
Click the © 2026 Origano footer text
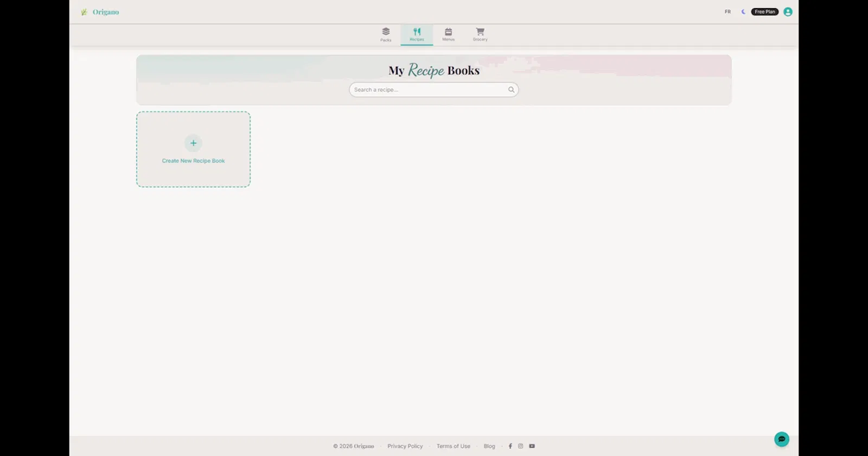(x=354, y=446)
